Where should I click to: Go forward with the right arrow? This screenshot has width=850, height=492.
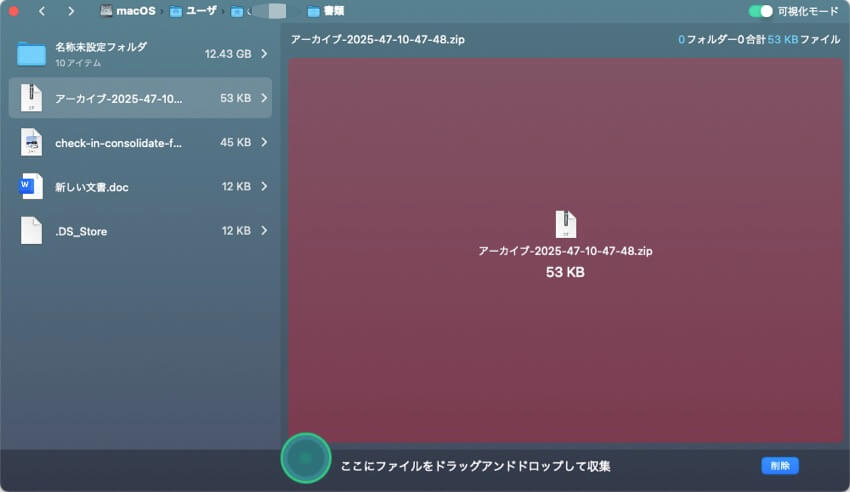(71, 11)
